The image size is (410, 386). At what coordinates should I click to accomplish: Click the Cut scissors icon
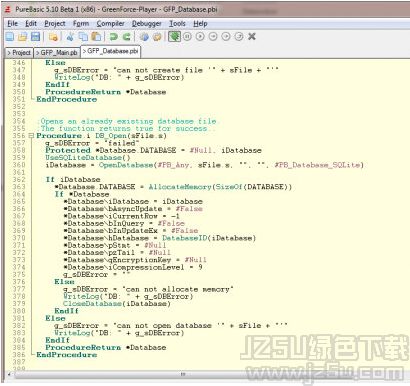point(70,37)
